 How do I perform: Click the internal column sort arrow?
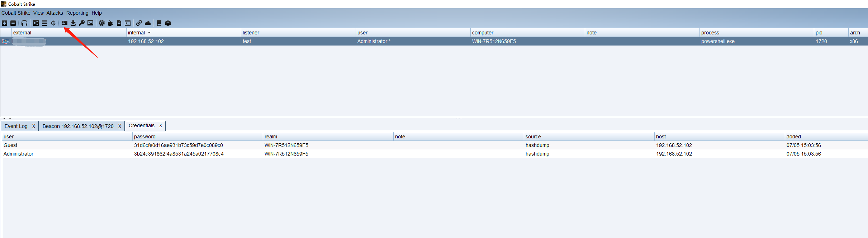point(149,33)
